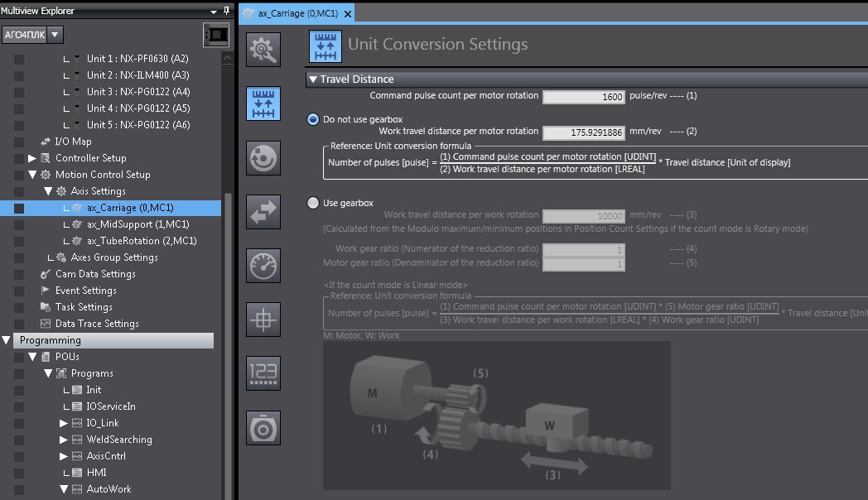
Task: Open Other Operation Settings double-arrow icon
Action: tap(263, 211)
